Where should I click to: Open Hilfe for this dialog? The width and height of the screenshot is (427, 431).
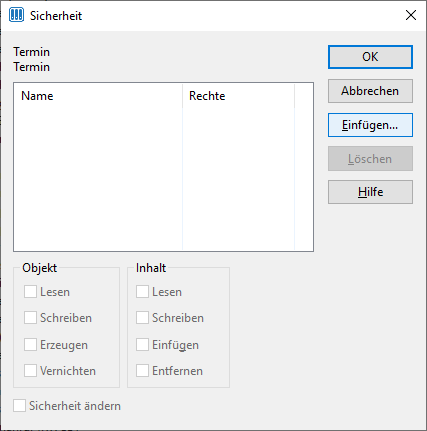pyautogui.click(x=370, y=192)
